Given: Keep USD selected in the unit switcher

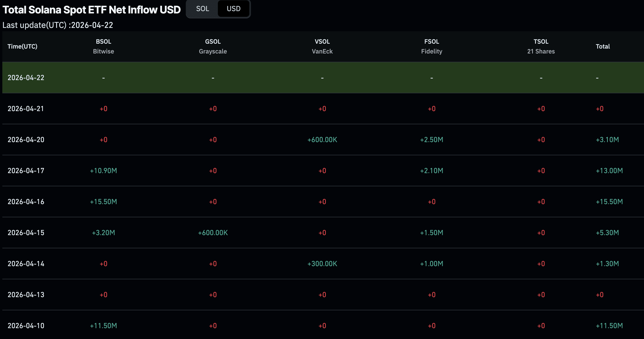Looking at the screenshot, I should point(233,9).
